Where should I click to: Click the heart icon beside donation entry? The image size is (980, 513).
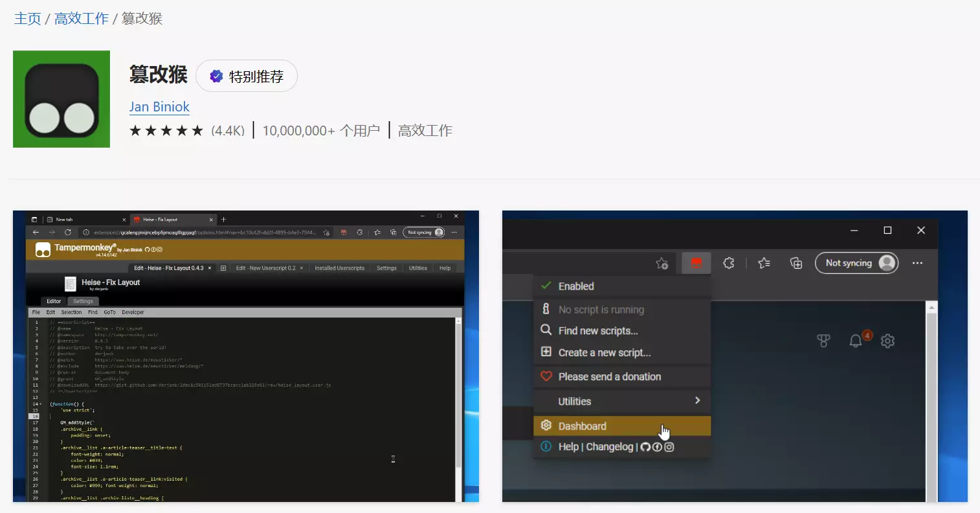point(546,376)
